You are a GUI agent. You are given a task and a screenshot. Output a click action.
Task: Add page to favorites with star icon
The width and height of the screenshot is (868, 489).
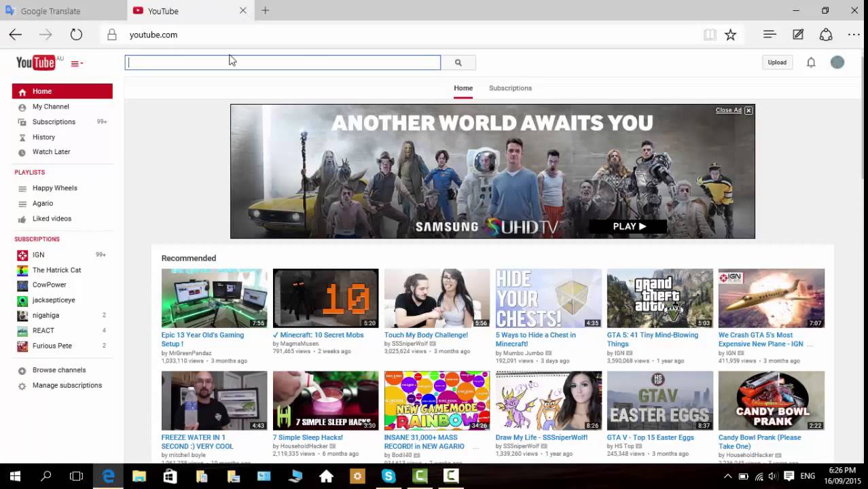[x=730, y=35]
